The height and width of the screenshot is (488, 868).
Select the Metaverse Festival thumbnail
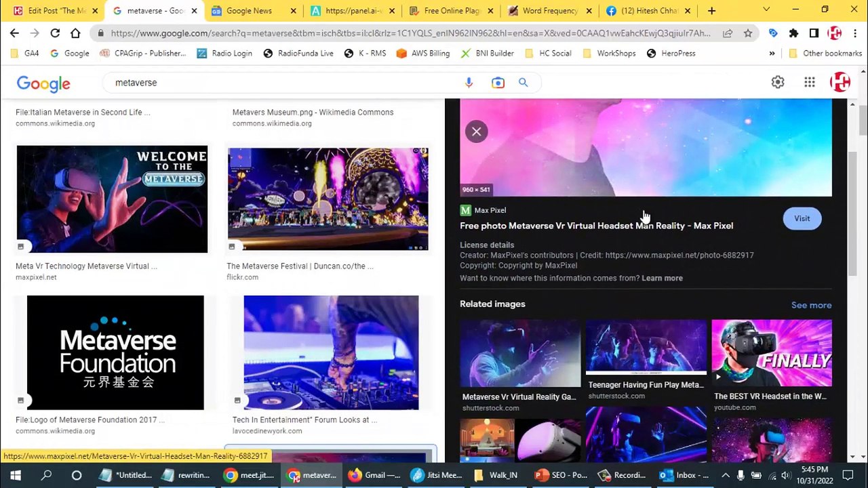click(x=328, y=199)
